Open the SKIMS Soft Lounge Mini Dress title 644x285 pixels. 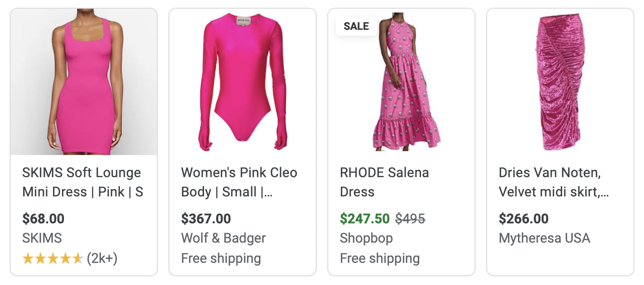[82, 182]
